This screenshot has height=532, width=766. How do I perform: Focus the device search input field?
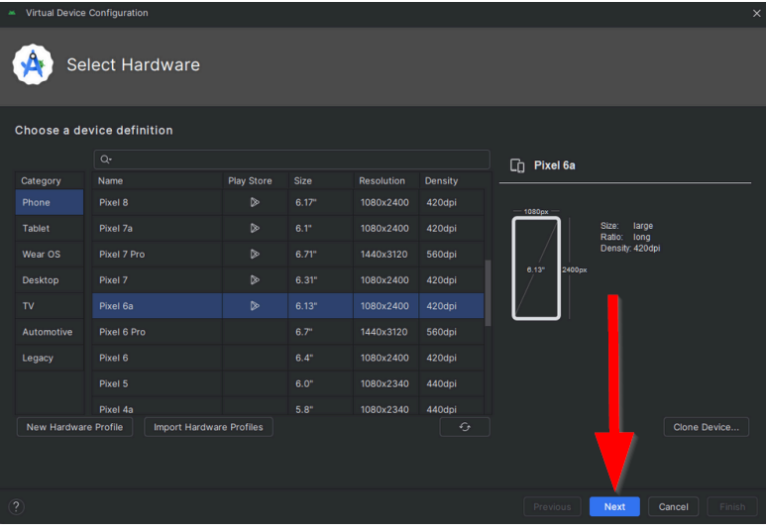(291, 160)
